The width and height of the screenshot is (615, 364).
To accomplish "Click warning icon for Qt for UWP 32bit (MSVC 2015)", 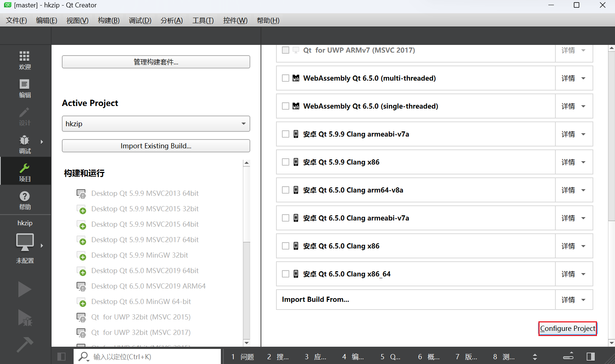I will tap(81, 318).
